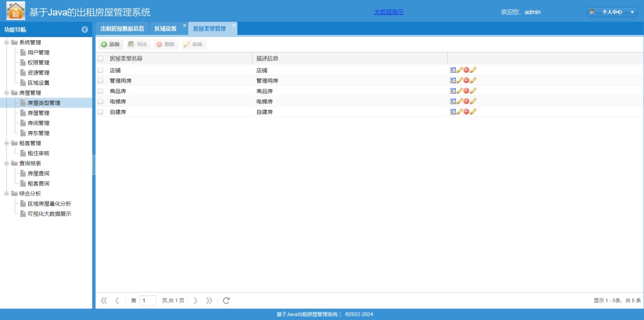The width and height of the screenshot is (644, 320).
Task: Collapse the 综合分析 tree folder
Action: [7, 193]
